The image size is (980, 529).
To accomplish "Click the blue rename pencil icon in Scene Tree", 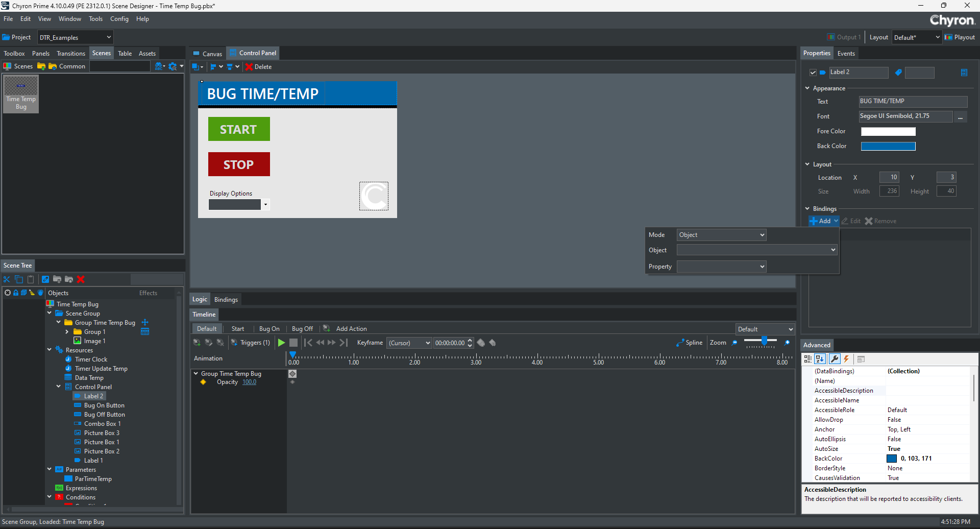I will [45, 279].
